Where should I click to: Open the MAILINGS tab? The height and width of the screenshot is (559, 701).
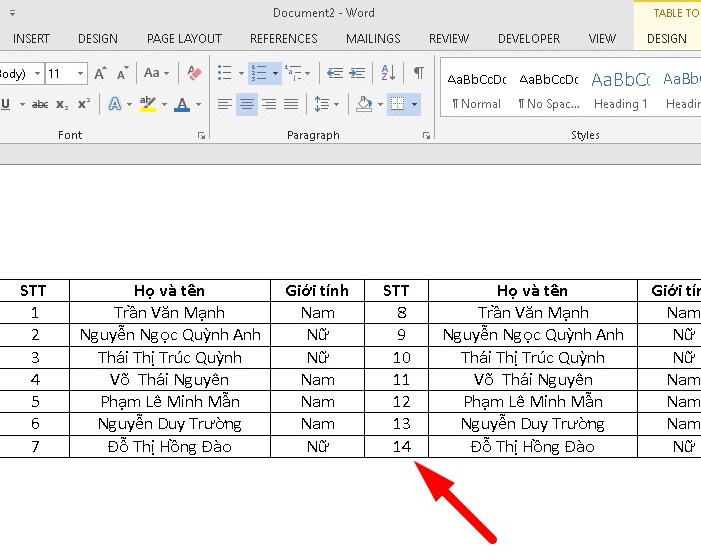point(373,39)
